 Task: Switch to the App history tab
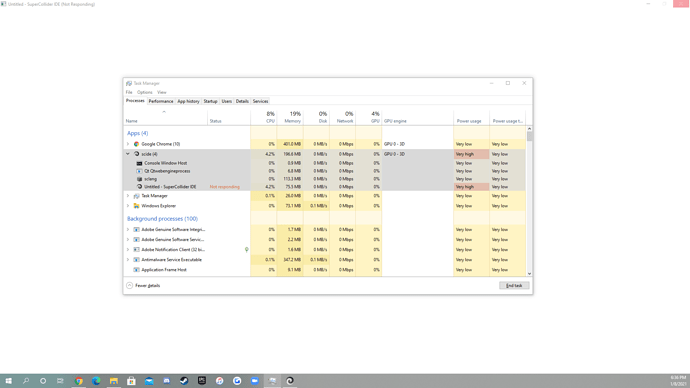tap(188, 101)
